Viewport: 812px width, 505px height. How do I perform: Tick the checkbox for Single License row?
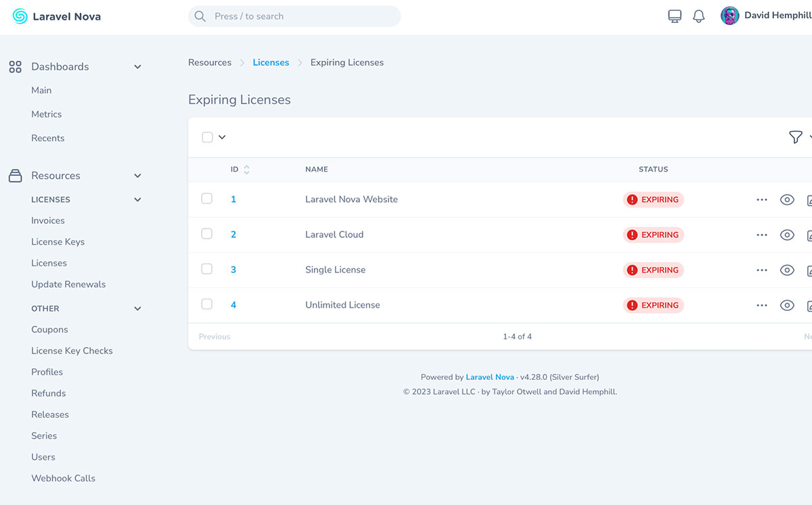pyautogui.click(x=207, y=269)
